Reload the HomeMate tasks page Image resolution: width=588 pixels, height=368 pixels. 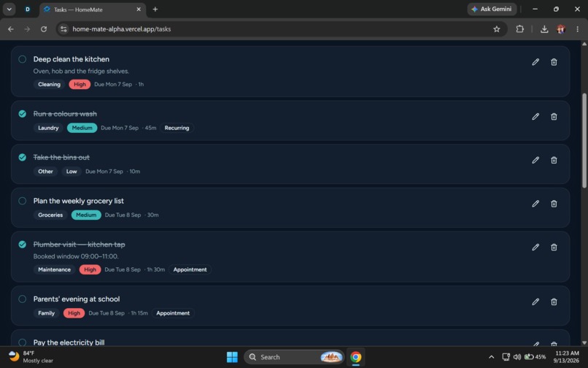point(44,29)
